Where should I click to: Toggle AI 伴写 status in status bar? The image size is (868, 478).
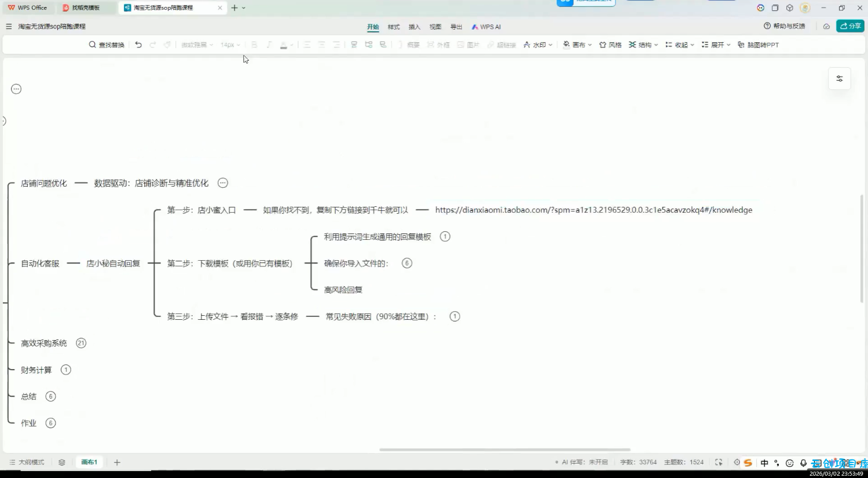[581, 462]
